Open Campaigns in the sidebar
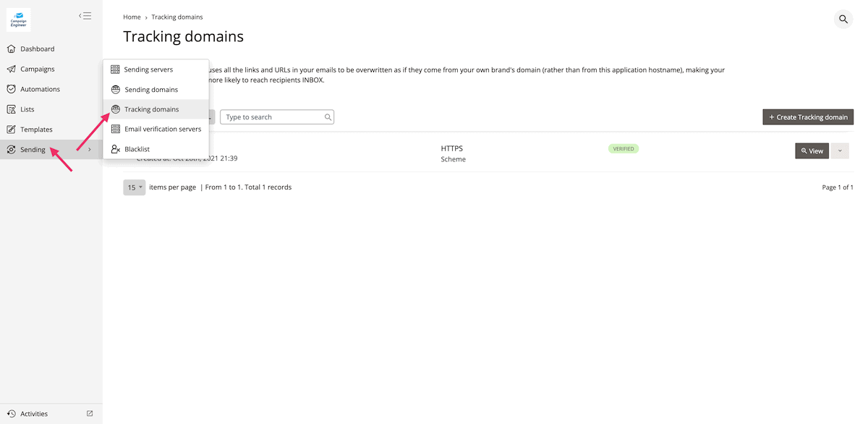 (37, 69)
